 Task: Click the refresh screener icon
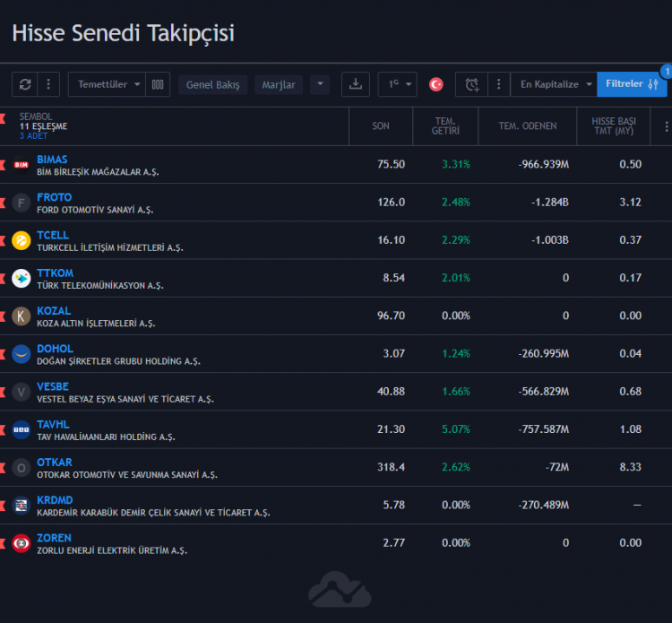pos(25,84)
